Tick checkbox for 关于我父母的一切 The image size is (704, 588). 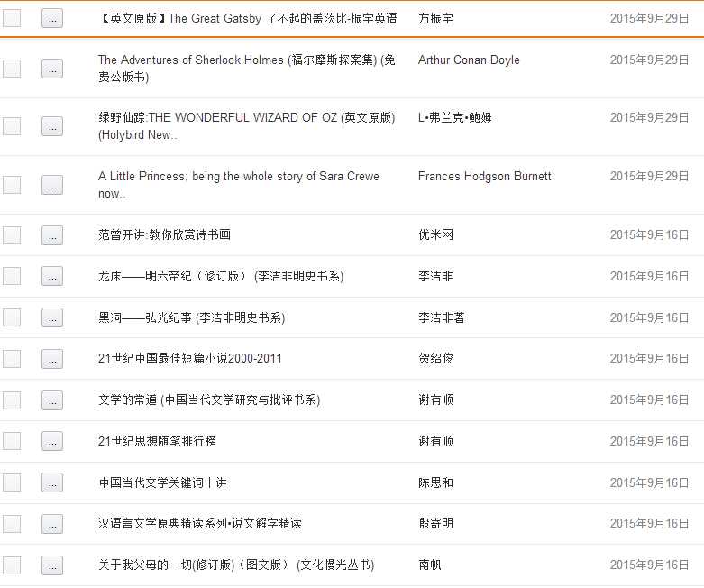click(12, 565)
